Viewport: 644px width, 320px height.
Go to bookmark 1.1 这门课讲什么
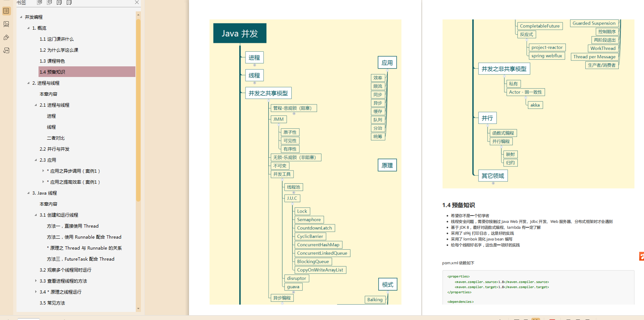(x=57, y=39)
